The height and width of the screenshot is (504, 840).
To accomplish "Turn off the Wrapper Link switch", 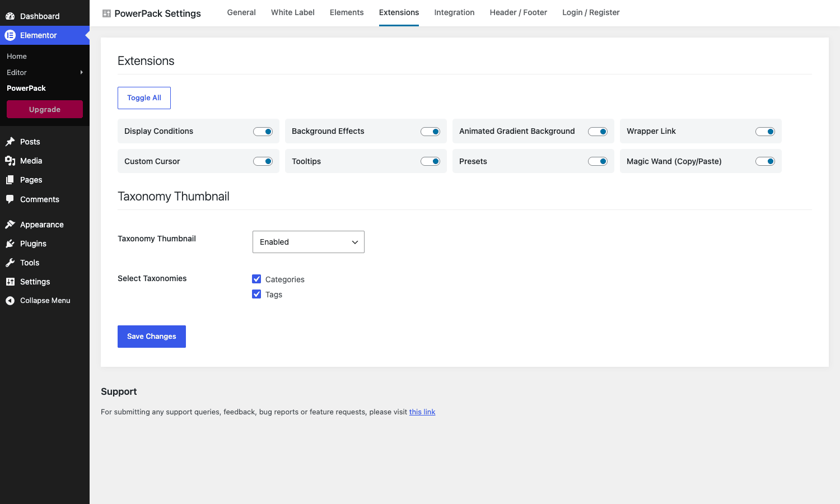I will 765,132.
